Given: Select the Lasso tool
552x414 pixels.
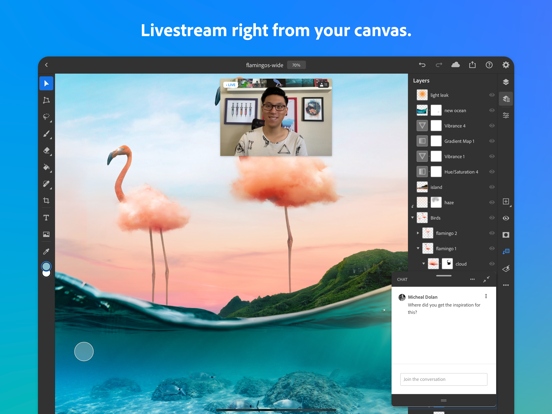Looking at the screenshot, I should 46,117.
